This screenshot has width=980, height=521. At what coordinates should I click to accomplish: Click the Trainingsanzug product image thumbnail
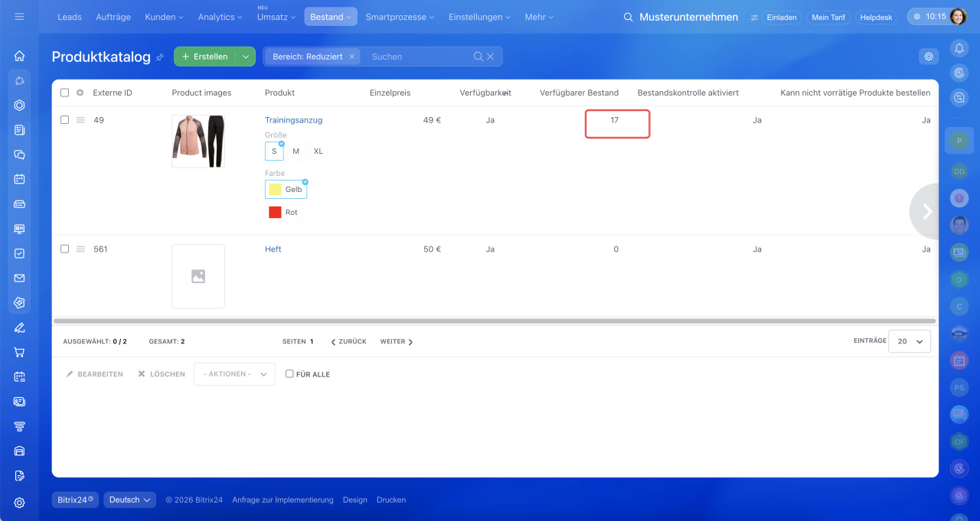[x=198, y=142]
